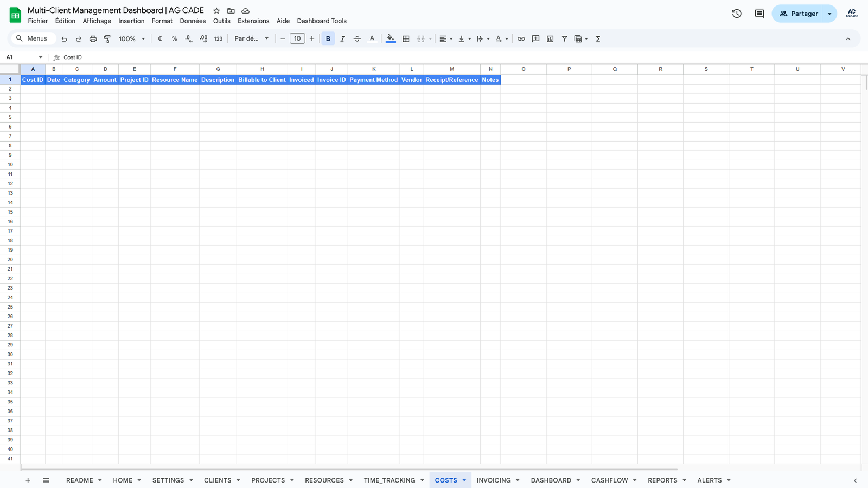Open the font family dropdown

coord(251,39)
